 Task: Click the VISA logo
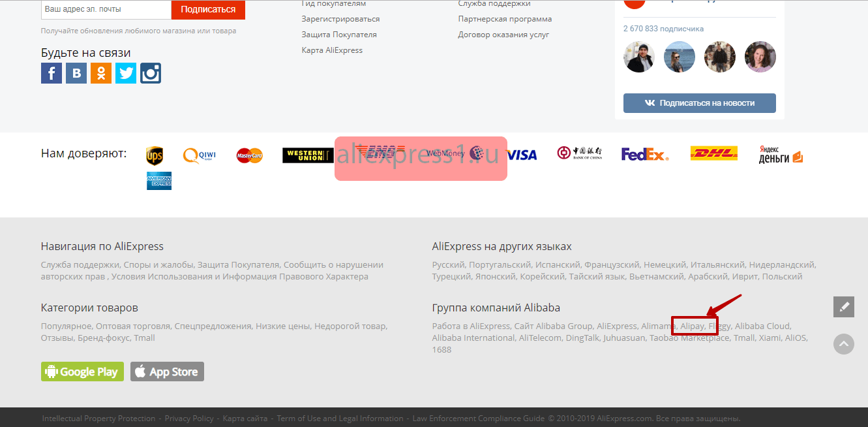click(522, 155)
